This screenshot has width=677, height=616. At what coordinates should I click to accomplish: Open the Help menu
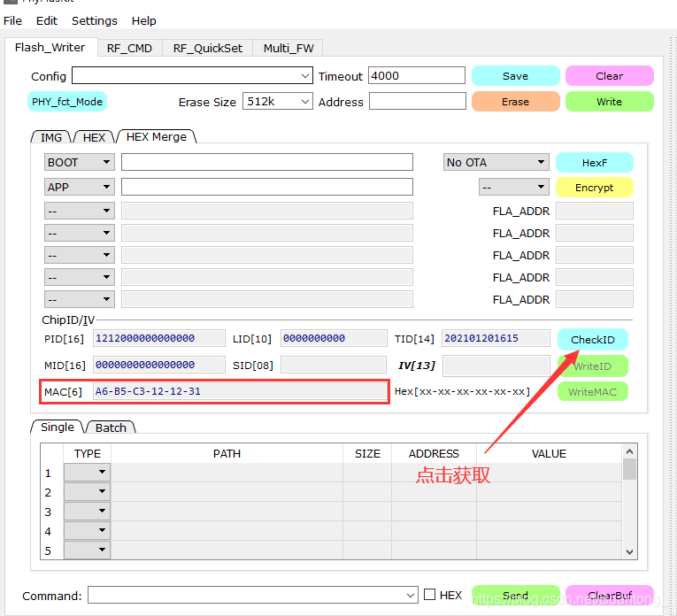click(x=143, y=20)
